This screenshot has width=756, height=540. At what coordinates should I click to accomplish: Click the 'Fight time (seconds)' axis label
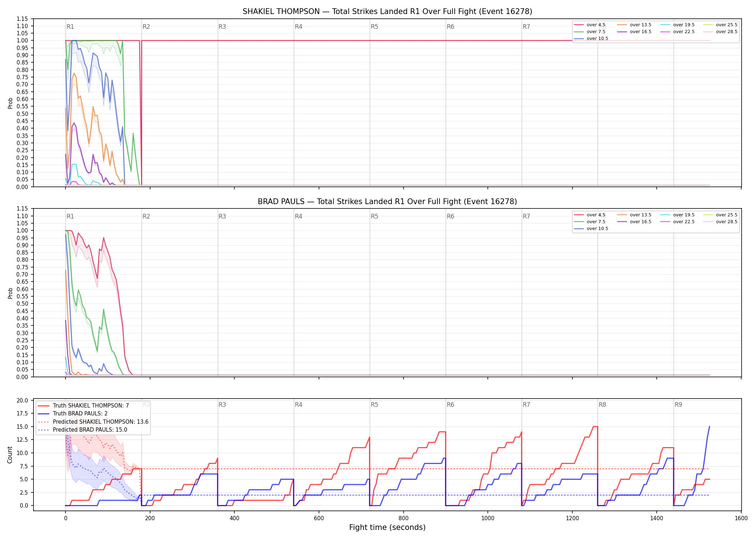(387, 527)
